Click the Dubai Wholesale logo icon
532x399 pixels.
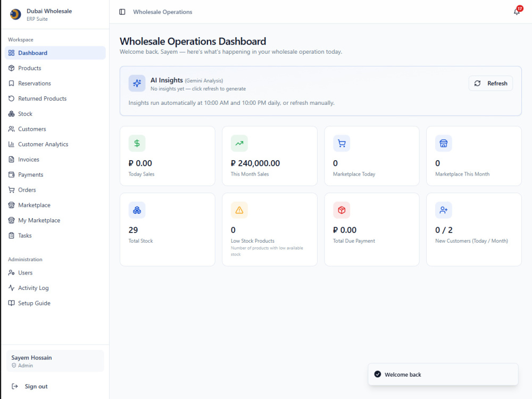pos(15,14)
